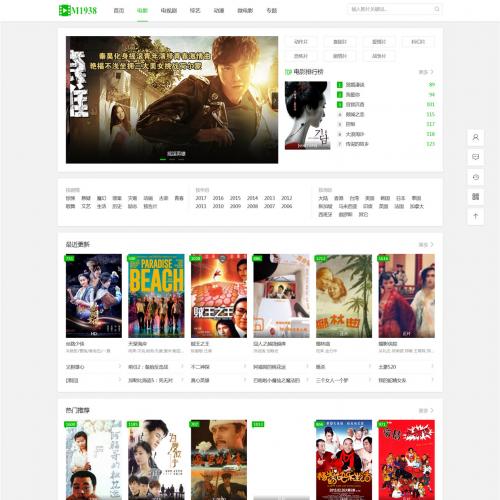Filter by region 加拿大
Screen dimensions: 500x500
417,207
